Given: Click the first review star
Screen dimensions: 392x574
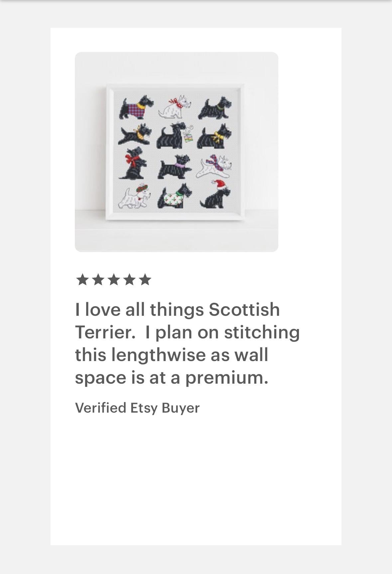Looking at the screenshot, I should click(x=82, y=280).
